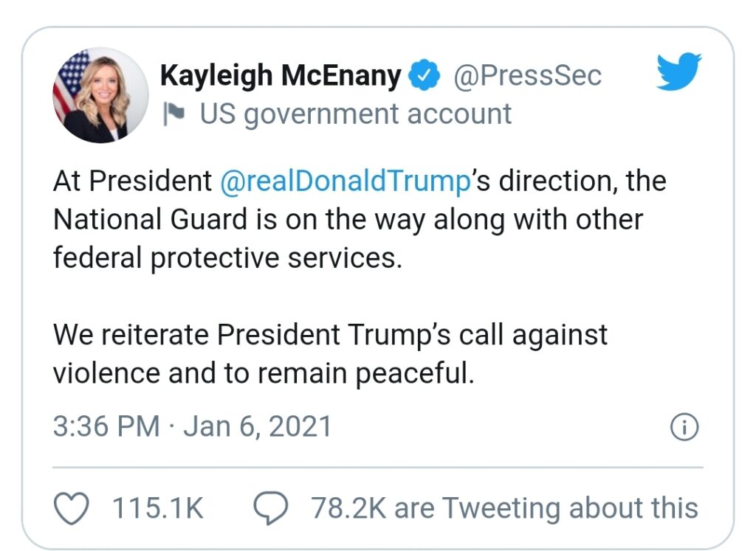Click the blue verified checkmark badge
The height and width of the screenshot is (551, 756).
tap(425, 76)
